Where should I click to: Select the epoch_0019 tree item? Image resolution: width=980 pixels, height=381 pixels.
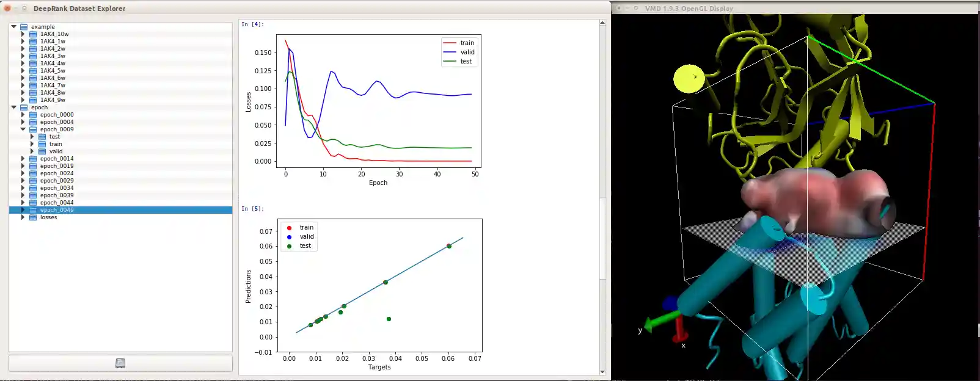click(x=57, y=166)
